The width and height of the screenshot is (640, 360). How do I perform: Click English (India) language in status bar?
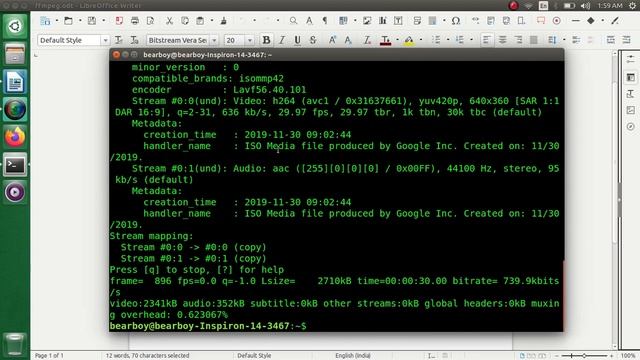353,356
